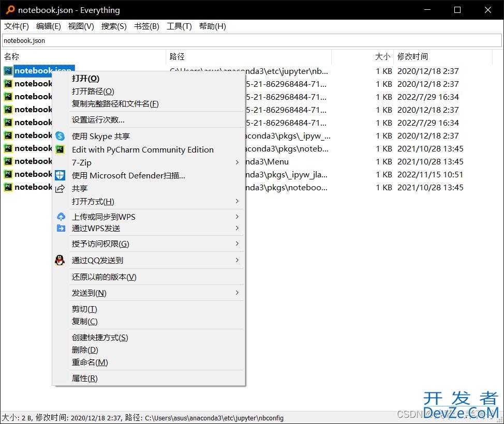Expand the 通过WPS发送 submenu arrow
The image size is (504, 424).
coord(237,229)
